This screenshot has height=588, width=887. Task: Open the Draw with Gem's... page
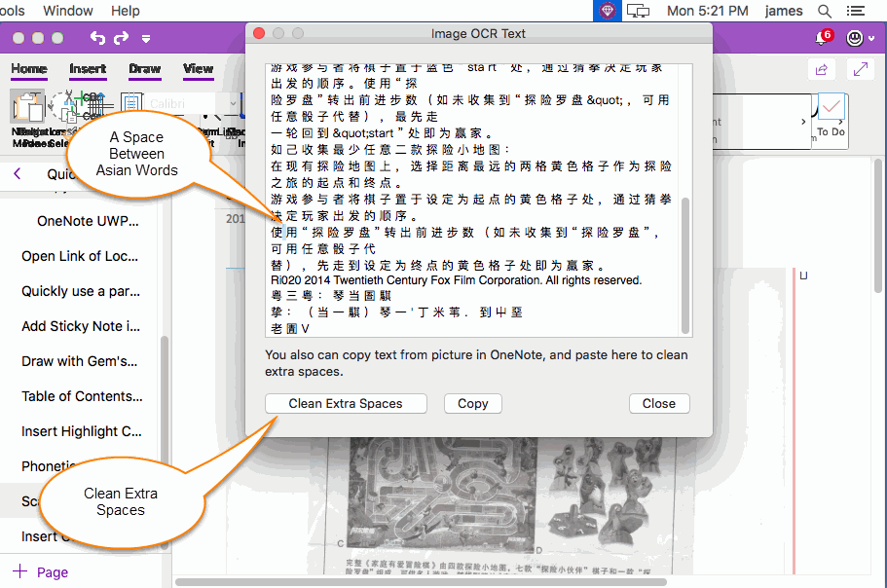click(79, 361)
